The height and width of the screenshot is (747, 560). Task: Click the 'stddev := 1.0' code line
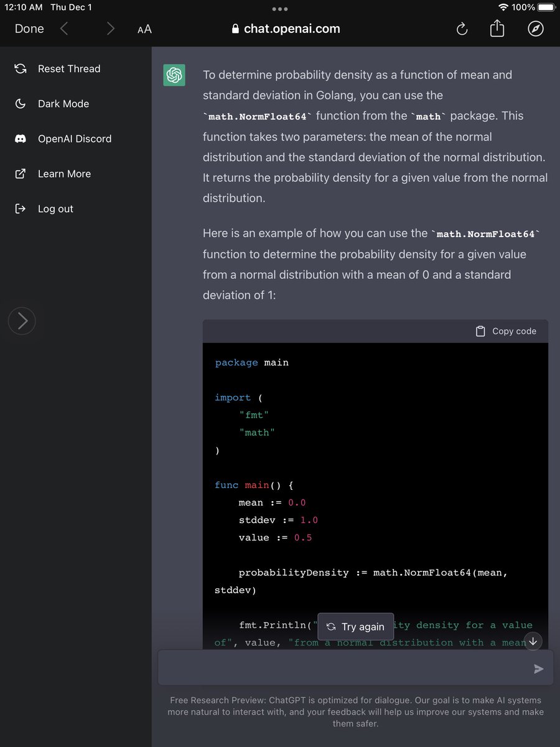coord(279,520)
